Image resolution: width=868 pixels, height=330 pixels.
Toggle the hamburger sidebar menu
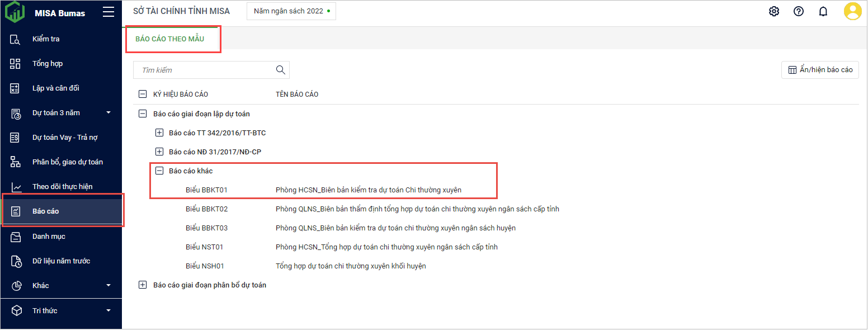click(108, 12)
